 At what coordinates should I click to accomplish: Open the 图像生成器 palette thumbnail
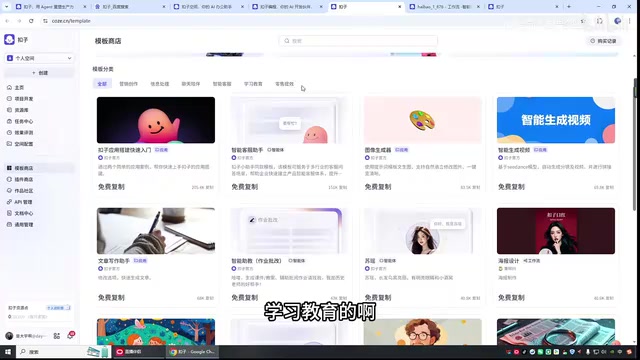coord(422,120)
